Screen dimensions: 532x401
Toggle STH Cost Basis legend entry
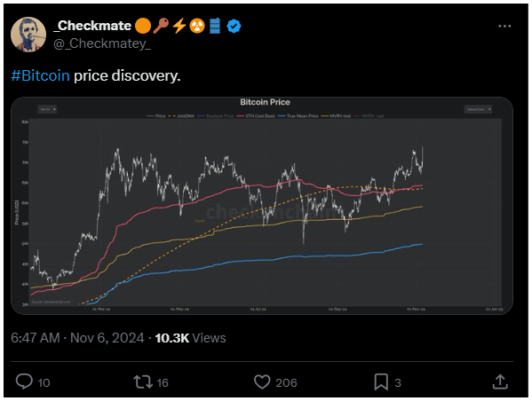256,116
